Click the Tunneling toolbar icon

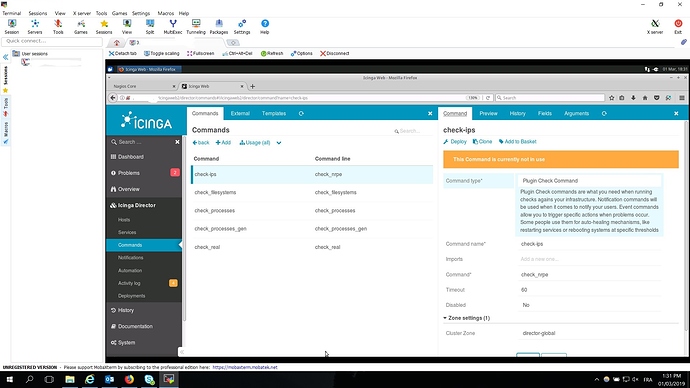(x=196, y=26)
